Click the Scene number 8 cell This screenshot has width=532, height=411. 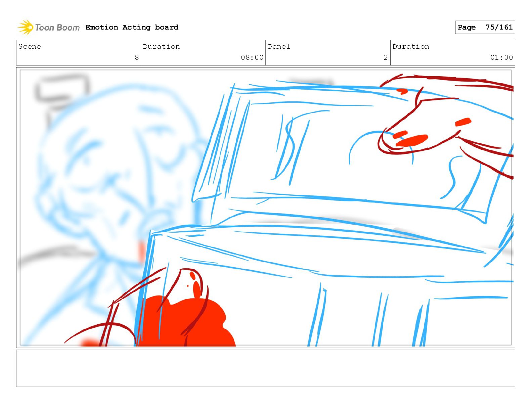[79, 53]
